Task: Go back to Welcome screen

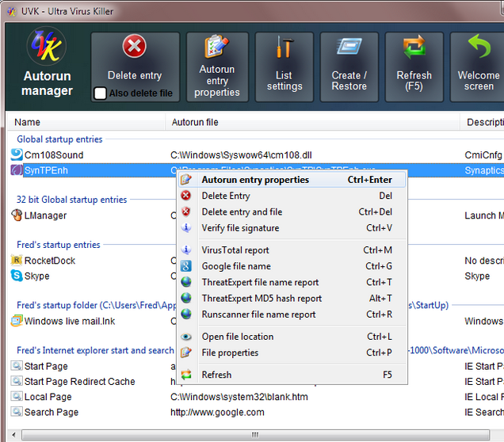Action: (x=479, y=67)
